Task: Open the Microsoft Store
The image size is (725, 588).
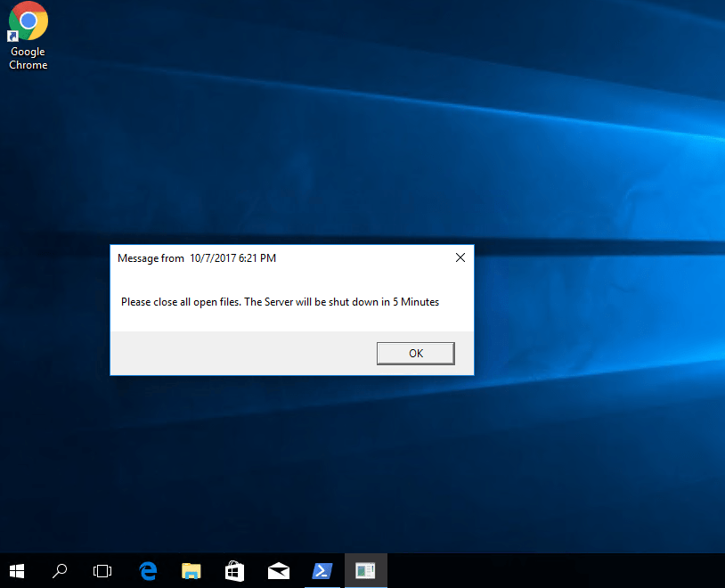Action: pyautogui.click(x=234, y=570)
